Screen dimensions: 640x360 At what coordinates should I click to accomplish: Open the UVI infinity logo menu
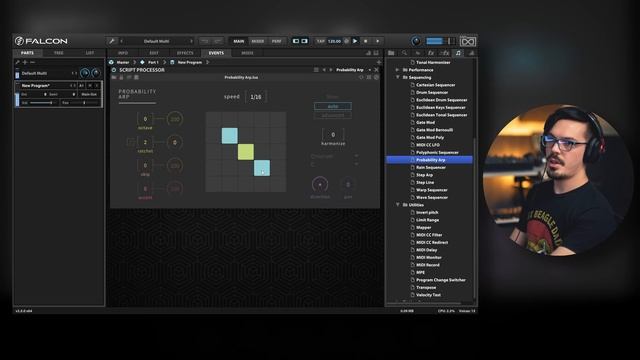468,41
